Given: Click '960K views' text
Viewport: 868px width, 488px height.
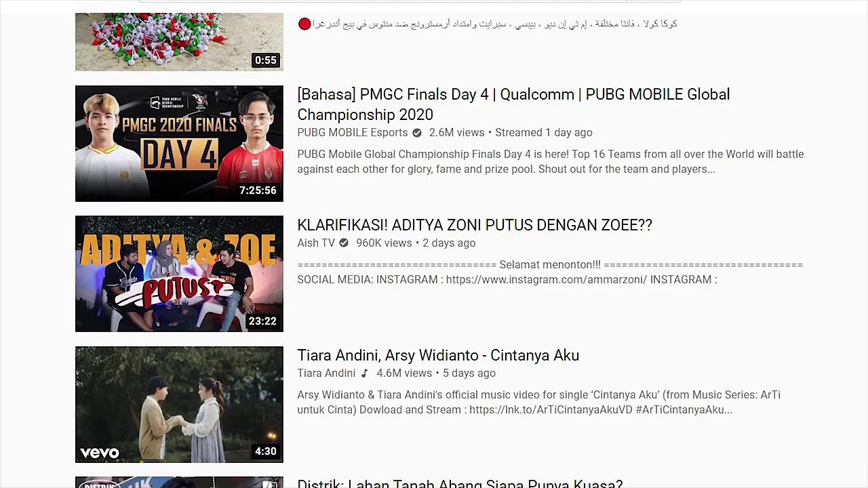Looking at the screenshot, I should click(384, 243).
